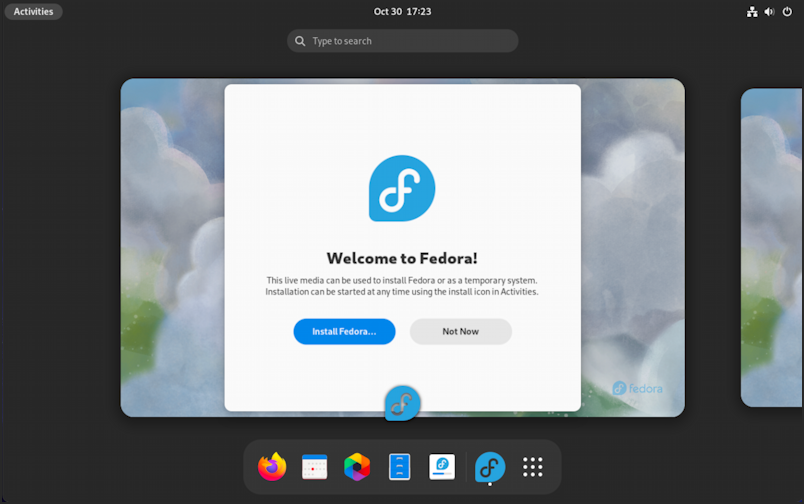This screenshot has height=504, width=804.
Task: Select the Welcome to Fedora window thumbnail
Action: 403,248
